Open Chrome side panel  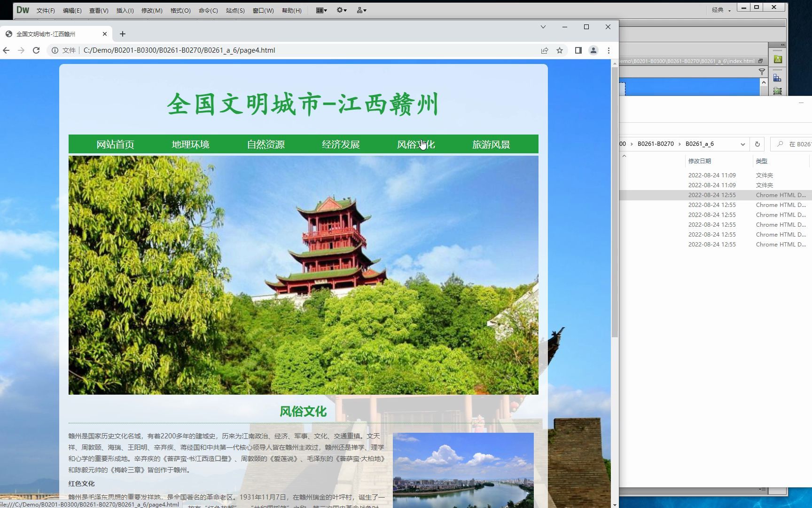coord(578,50)
